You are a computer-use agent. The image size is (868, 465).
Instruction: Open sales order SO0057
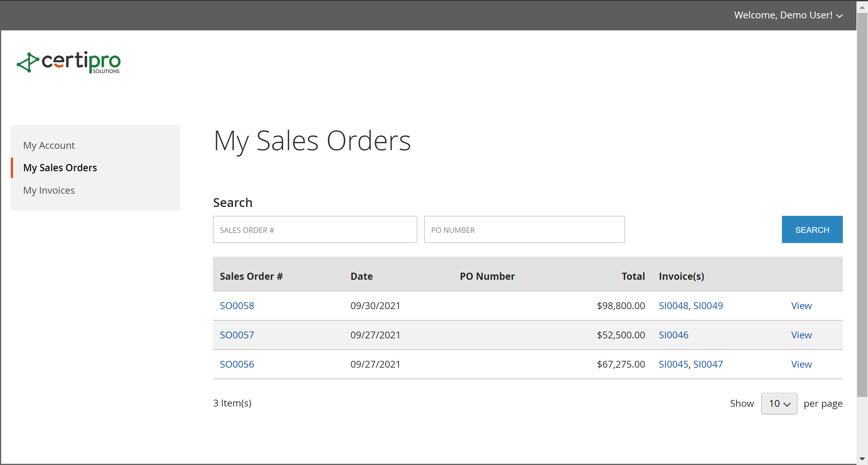tap(237, 335)
